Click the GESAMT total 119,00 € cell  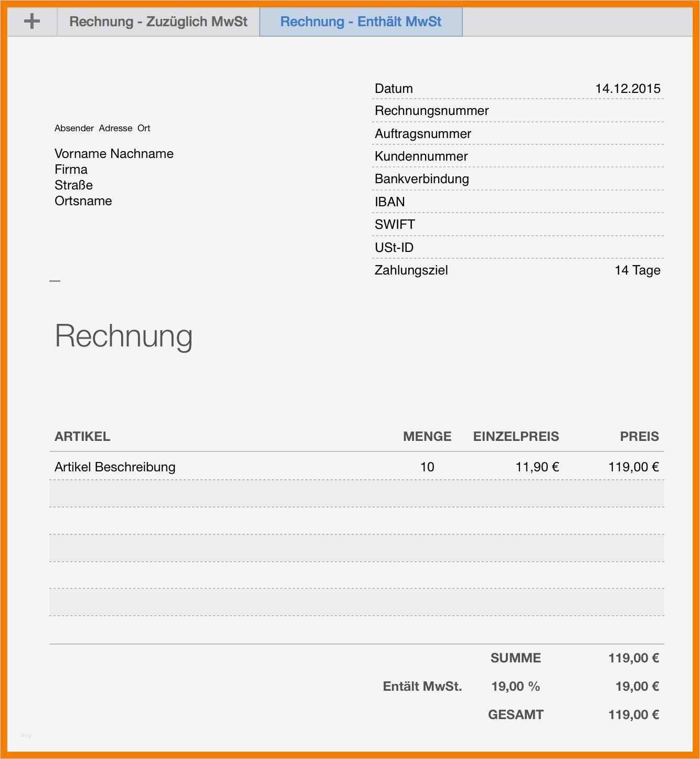coord(633,714)
